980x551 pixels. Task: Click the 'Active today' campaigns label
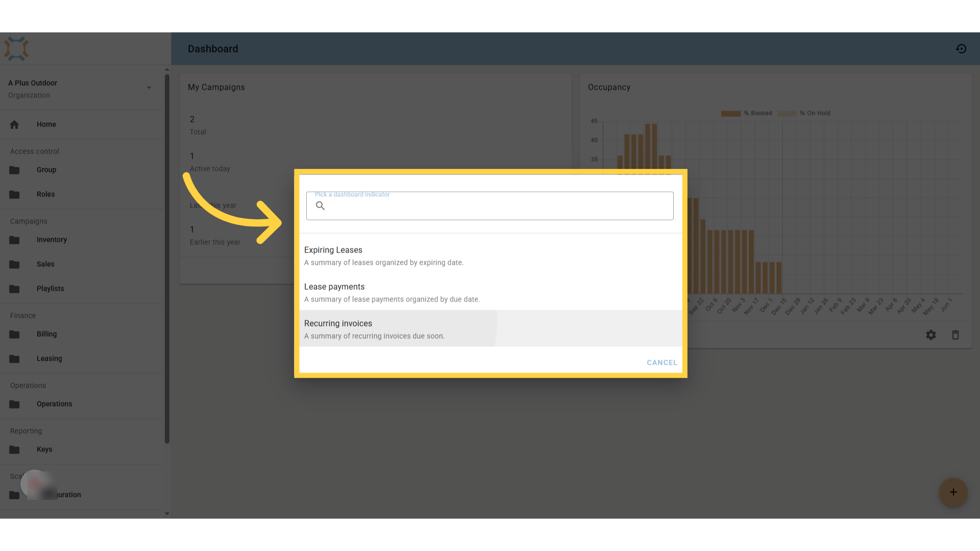210,169
